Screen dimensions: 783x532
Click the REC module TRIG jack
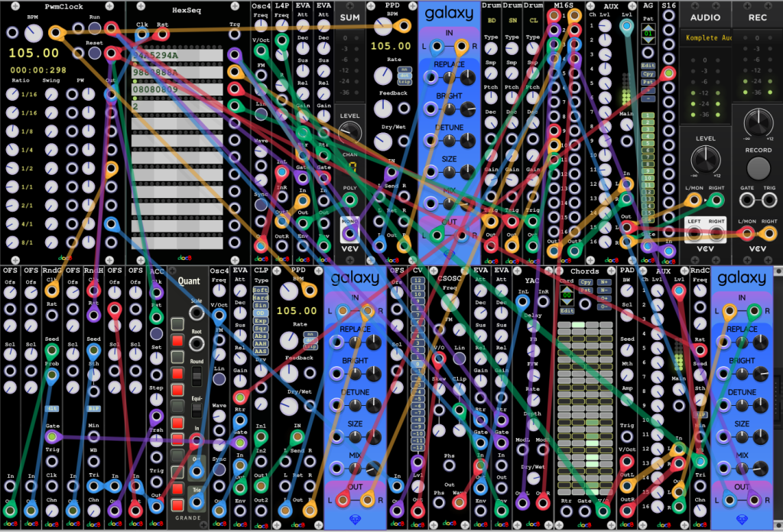click(x=769, y=200)
